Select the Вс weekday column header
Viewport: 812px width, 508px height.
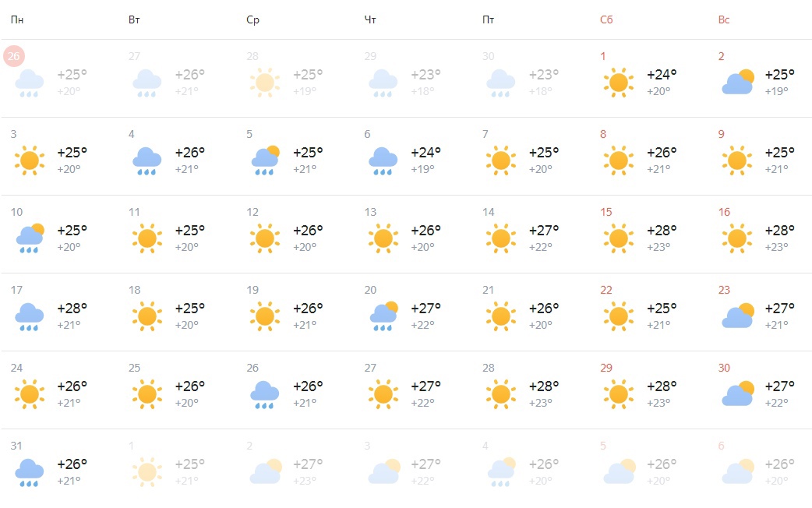coord(724,19)
